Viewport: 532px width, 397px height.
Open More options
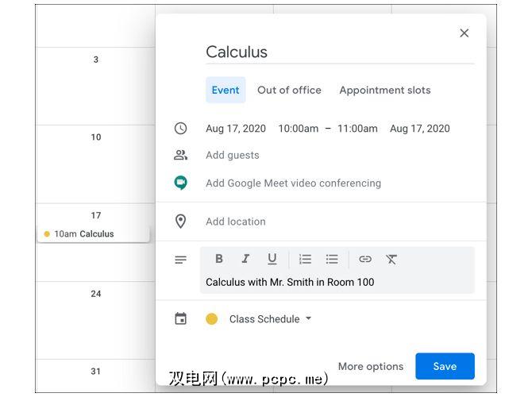pos(371,366)
